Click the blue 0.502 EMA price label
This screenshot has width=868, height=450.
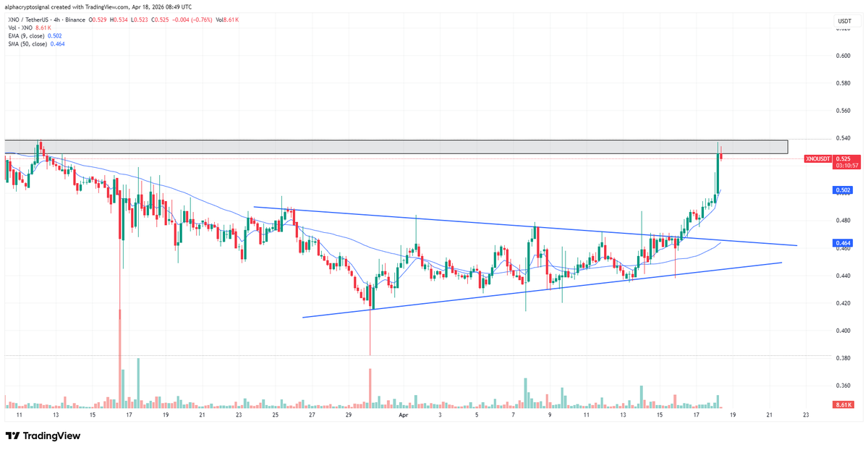pyautogui.click(x=843, y=190)
